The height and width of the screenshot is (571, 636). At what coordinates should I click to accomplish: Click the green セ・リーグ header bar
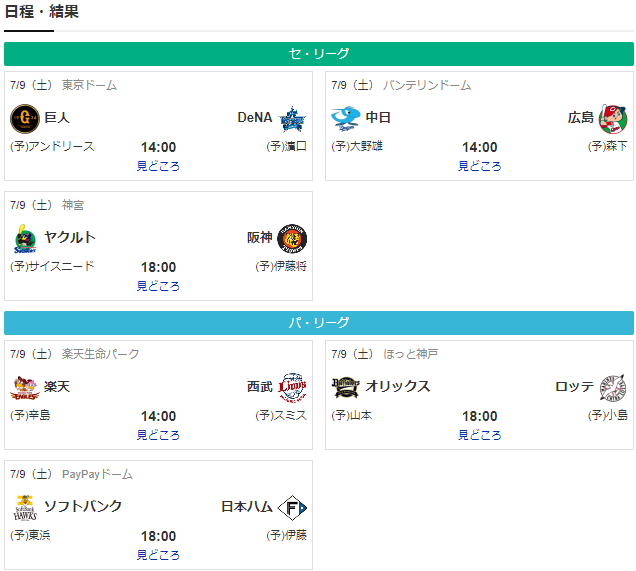319,54
